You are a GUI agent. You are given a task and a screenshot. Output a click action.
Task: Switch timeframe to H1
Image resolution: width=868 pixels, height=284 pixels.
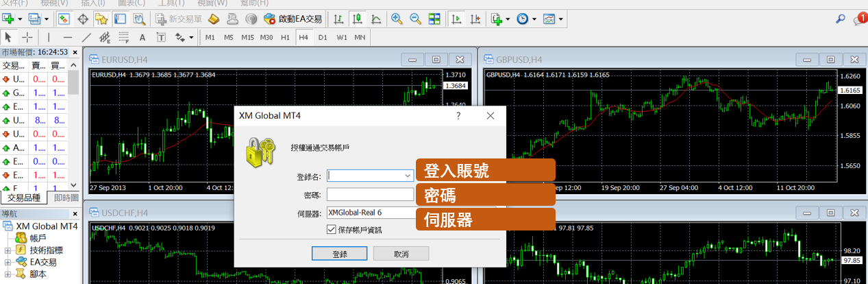point(285,37)
